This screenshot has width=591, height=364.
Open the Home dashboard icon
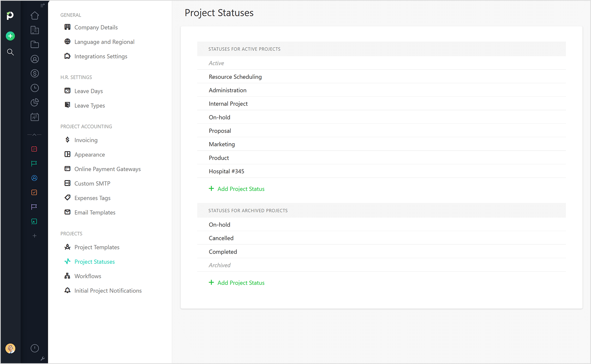pos(34,15)
